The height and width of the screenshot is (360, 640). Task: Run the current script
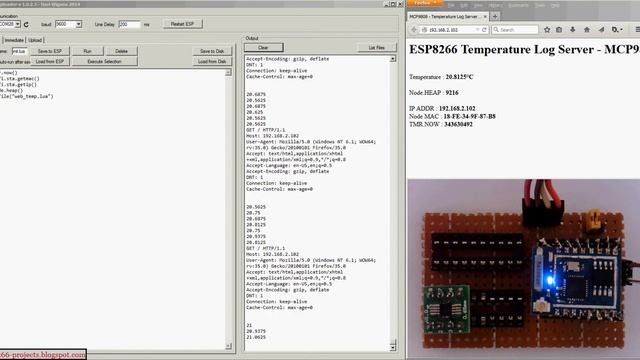coord(87,51)
